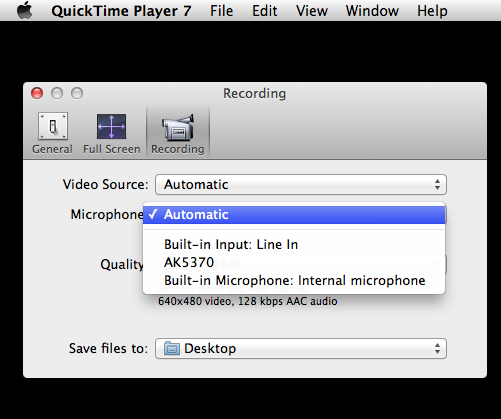This screenshot has width=501, height=419.
Task: Click Video Source stepper arrows
Action: (x=437, y=185)
